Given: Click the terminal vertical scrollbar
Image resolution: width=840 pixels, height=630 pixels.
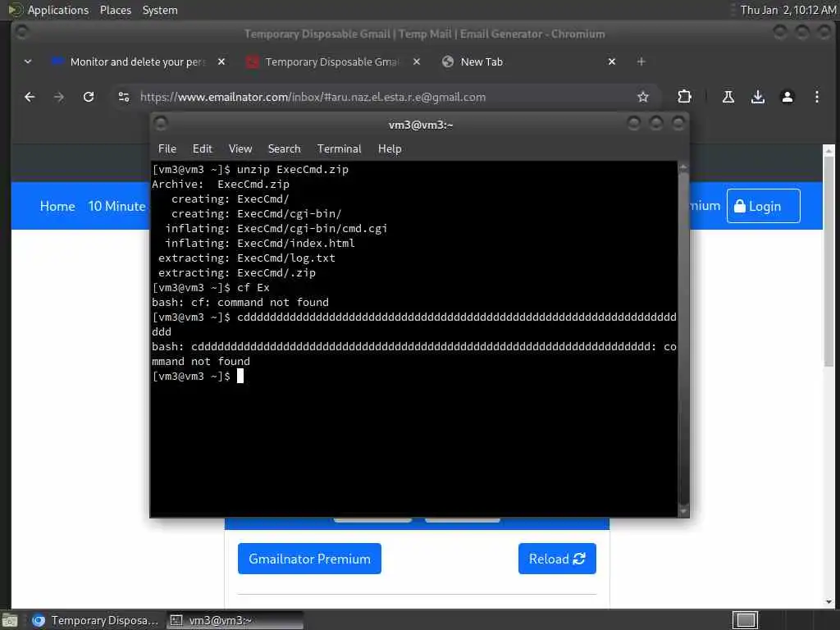Looking at the screenshot, I should click(x=683, y=339).
